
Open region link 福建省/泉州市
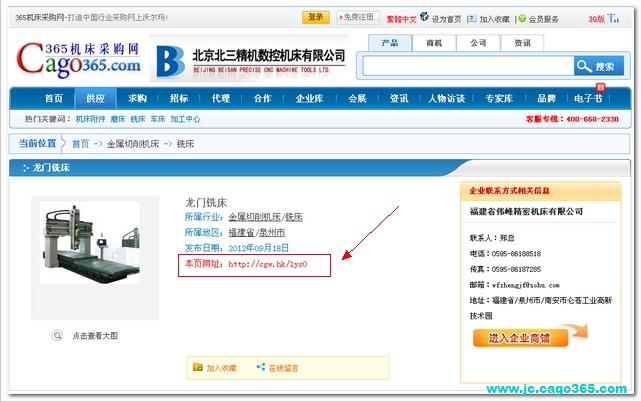[257, 233]
